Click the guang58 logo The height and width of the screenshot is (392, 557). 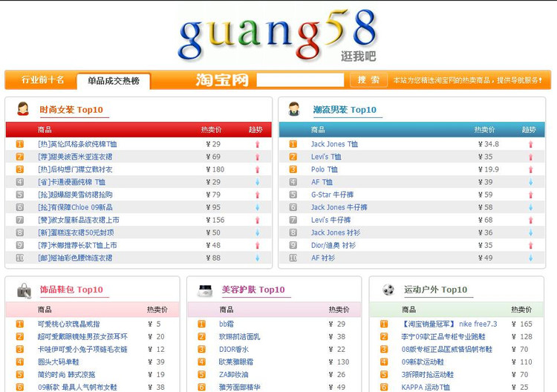click(x=278, y=35)
